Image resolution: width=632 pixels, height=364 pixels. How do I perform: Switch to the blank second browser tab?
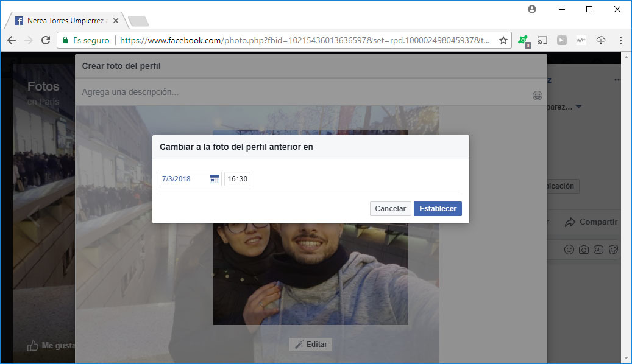click(x=138, y=19)
